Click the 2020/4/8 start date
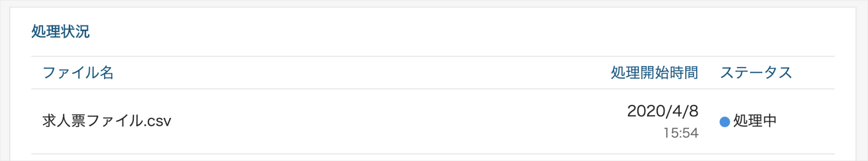The width and height of the screenshot is (868, 161). [x=663, y=111]
